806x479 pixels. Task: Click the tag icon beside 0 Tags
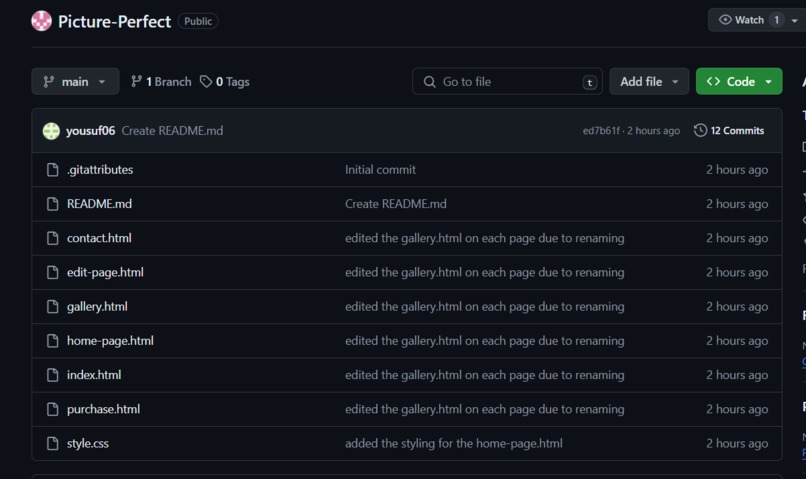coord(206,82)
